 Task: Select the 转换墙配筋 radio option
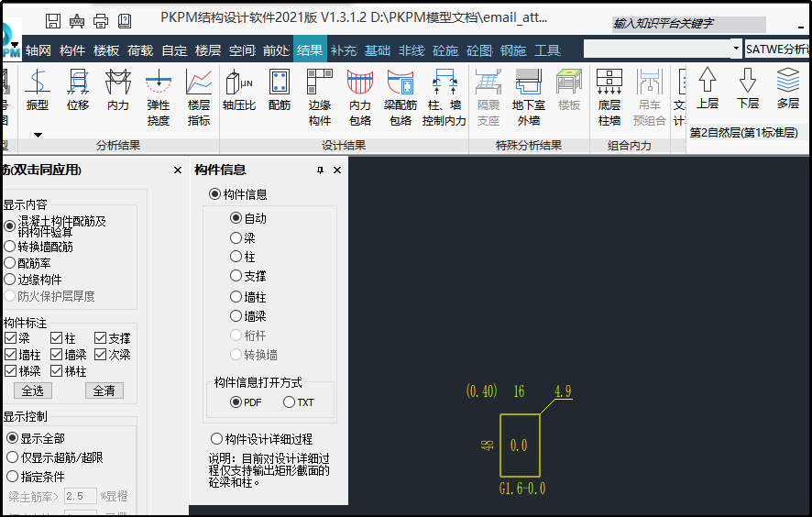pyautogui.click(x=38, y=247)
